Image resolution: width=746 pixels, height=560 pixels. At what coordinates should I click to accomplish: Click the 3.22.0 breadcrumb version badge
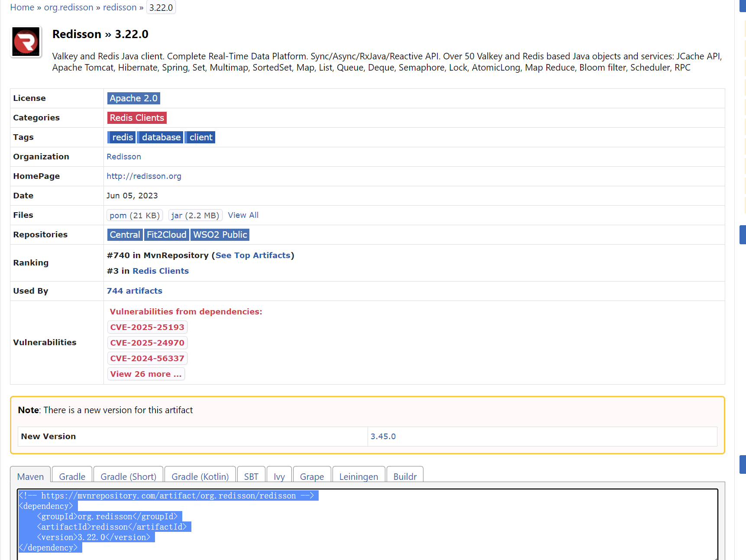pyautogui.click(x=161, y=8)
